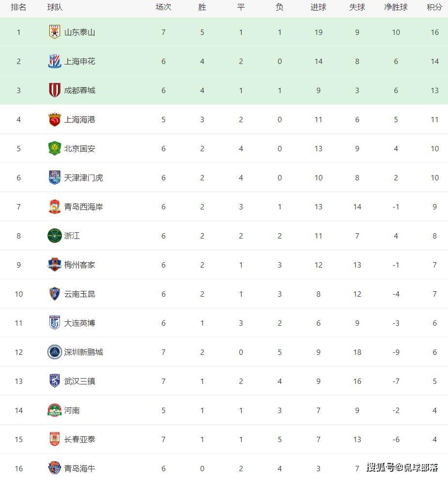Click the 河南 team logo

[55, 410]
